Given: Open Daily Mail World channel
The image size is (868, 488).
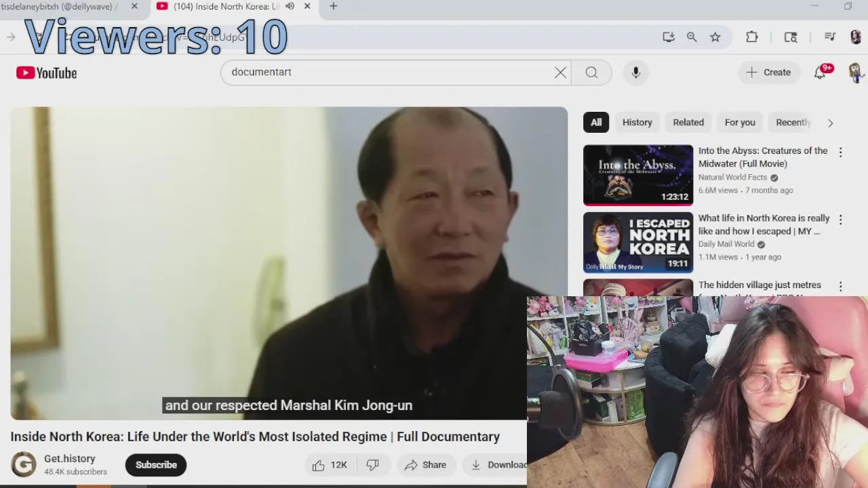Looking at the screenshot, I should click(x=726, y=244).
